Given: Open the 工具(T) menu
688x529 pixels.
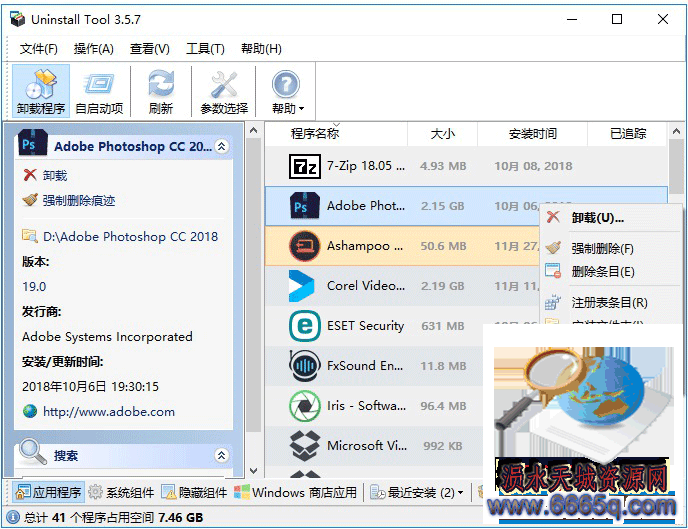Looking at the screenshot, I should pos(205,48).
